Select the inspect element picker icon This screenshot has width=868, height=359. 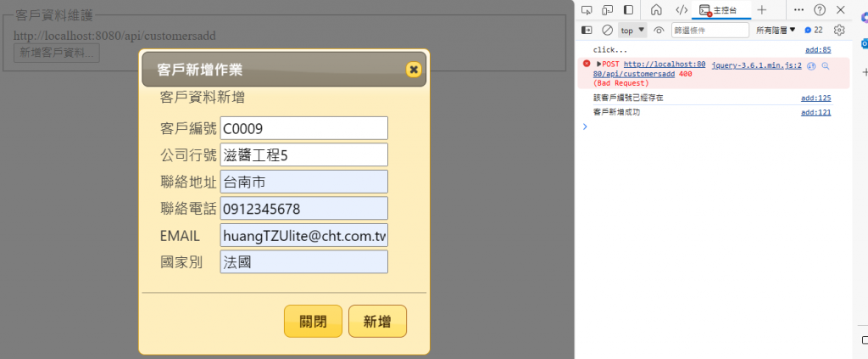tap(587, 10)
